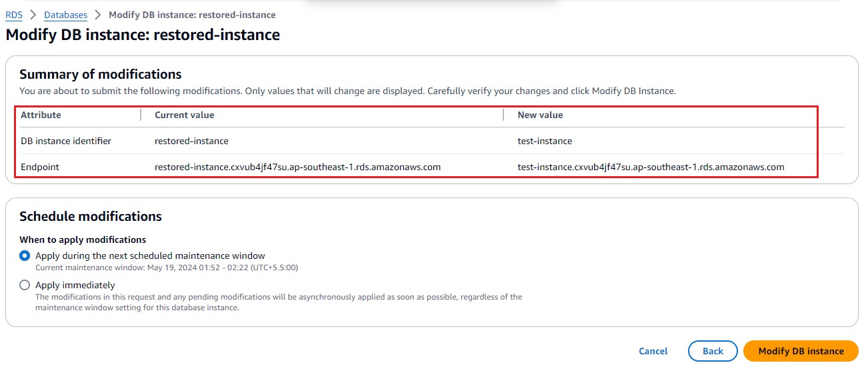Click the new value test-instance cell
Screen dimensions: 868x367
(x=545, y=141)
